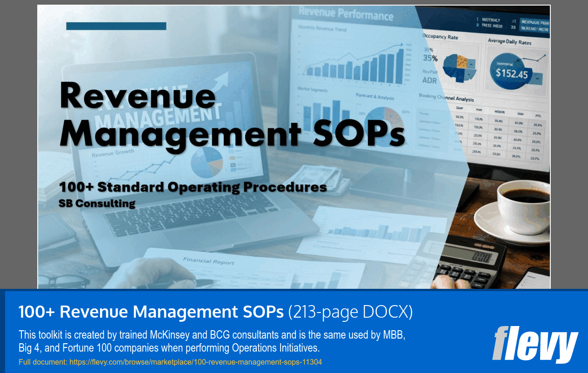The width and height of the screenshot is (588, 373).
Task: Click the 100+ Revenue Management SOPs title
Action: pos(151,312)
